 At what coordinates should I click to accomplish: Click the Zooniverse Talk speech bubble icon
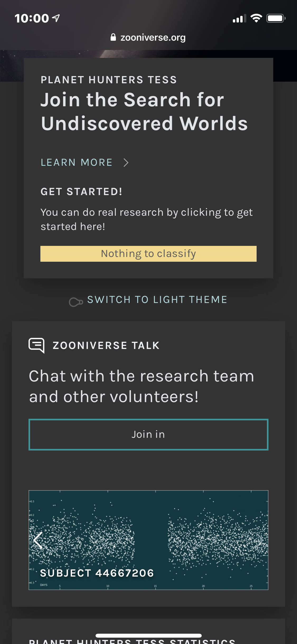(x=36, y=345)
